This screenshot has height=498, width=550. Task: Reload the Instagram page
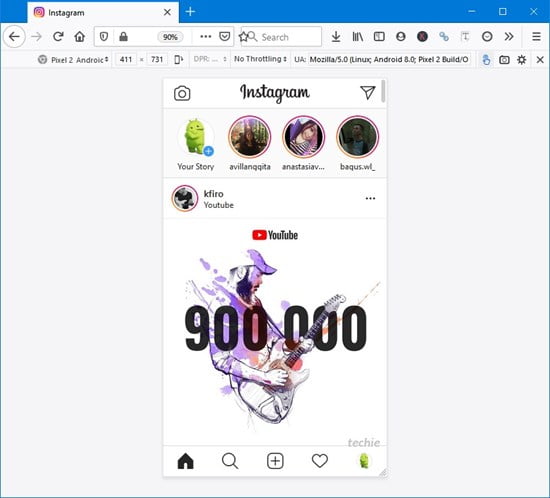[58, 36]
